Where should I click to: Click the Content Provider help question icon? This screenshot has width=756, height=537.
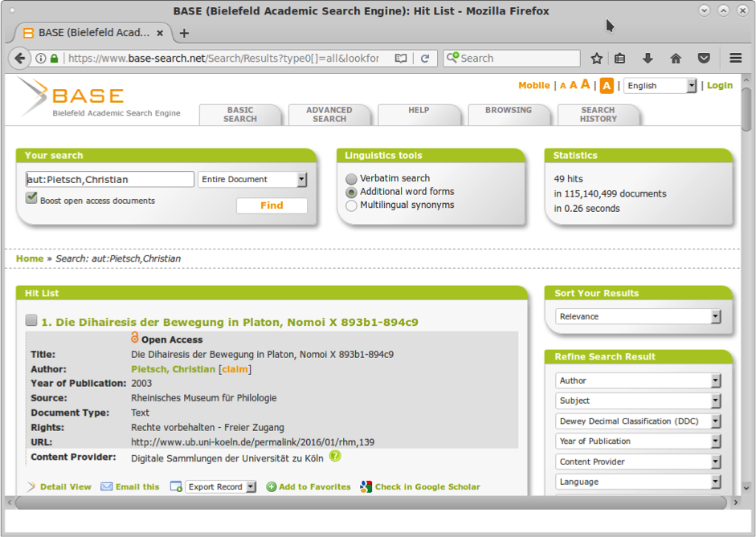(x=335, y=457)
